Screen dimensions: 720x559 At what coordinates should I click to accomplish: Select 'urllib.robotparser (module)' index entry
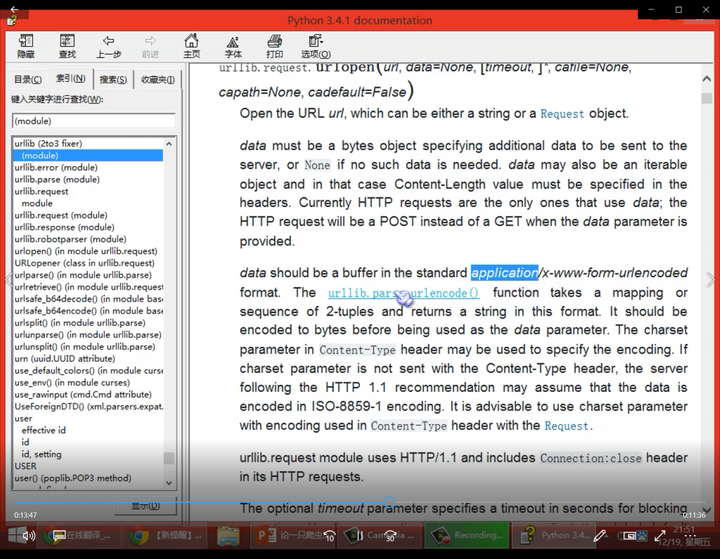[x=70, y=239]
